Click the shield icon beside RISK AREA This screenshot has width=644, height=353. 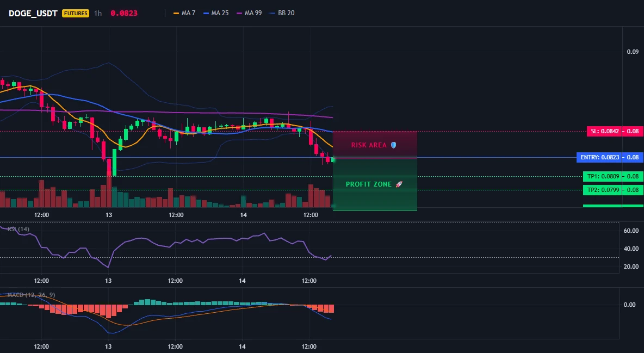393,145
